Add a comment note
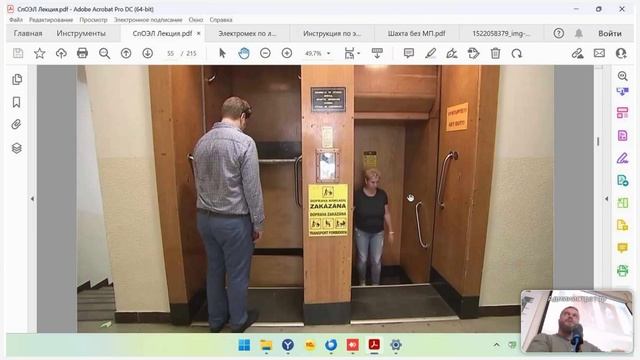 409,53
